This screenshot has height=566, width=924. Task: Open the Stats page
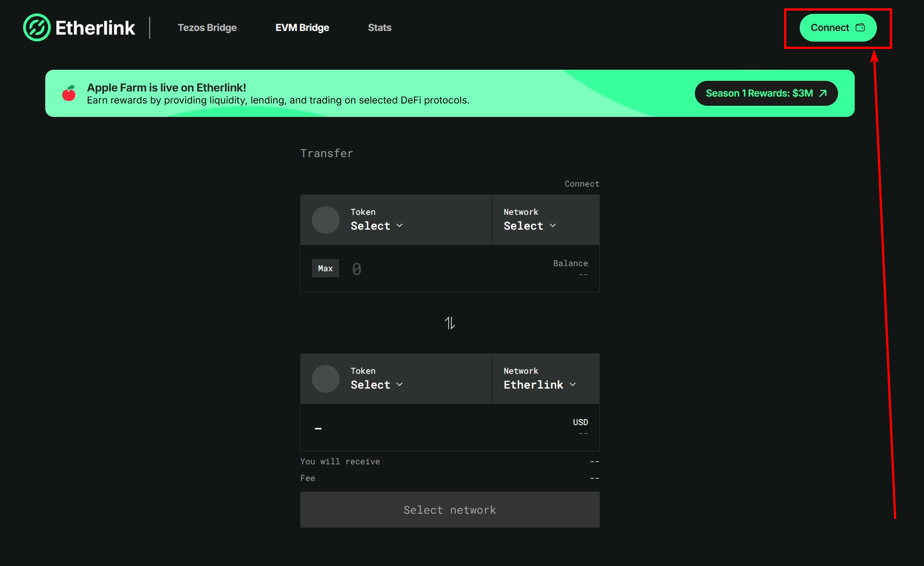(x=379, y=28)
